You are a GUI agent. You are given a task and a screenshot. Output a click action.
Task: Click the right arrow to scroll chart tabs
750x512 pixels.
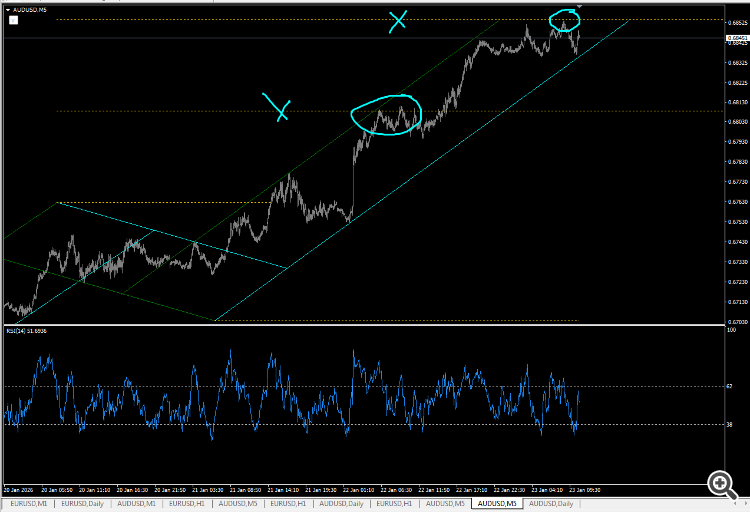point(745,503)
